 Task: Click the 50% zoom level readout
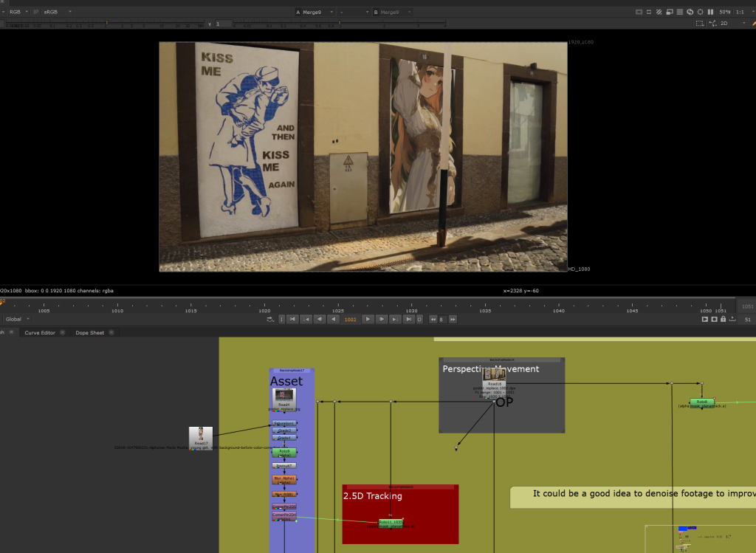(725, 12)
